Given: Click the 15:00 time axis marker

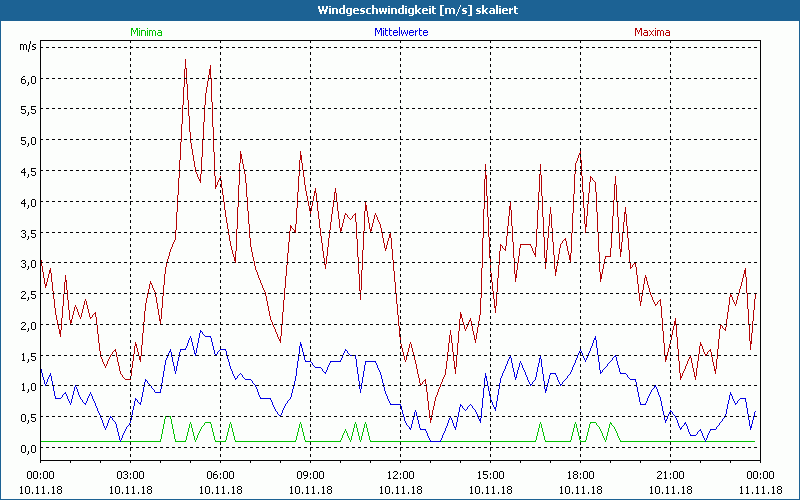Looking at the screenshot, I should [x=491, y=474].
